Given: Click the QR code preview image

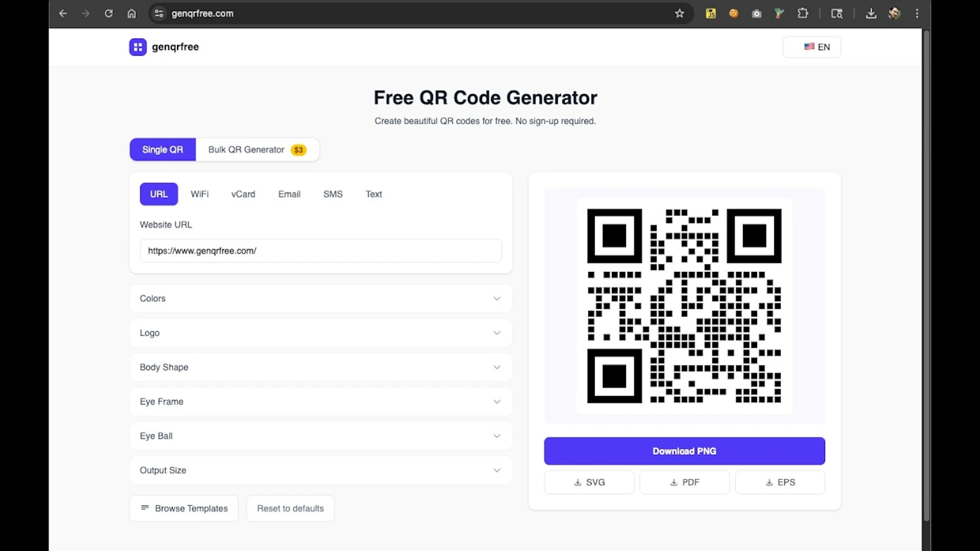Looking at the screenshot, I should [x=684, y=305].
